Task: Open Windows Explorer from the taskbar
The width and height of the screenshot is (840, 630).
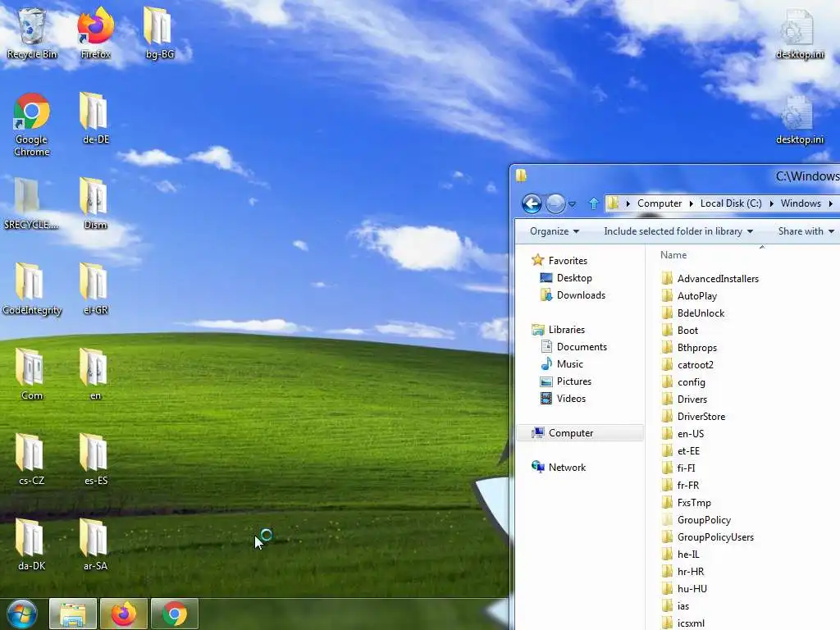Action: 73,614
